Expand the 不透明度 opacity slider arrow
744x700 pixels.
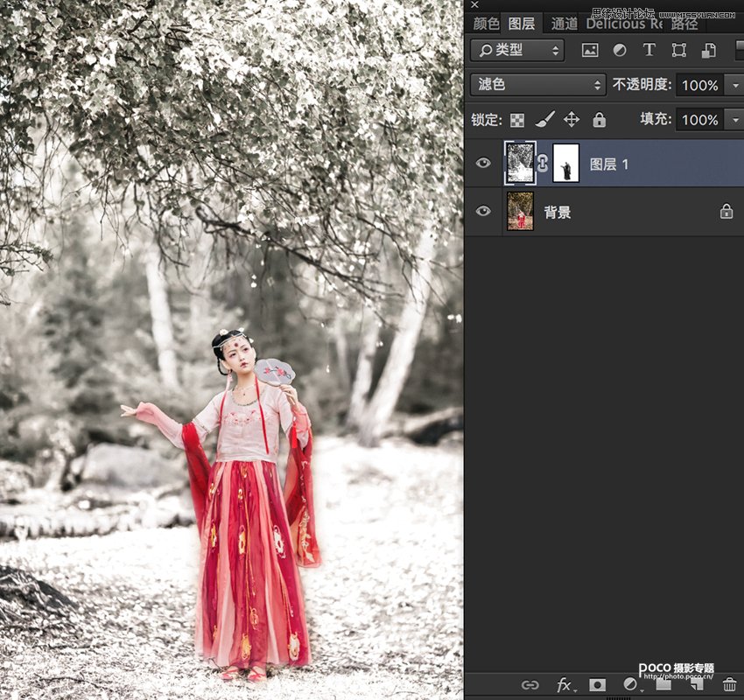tap(733, 85)
